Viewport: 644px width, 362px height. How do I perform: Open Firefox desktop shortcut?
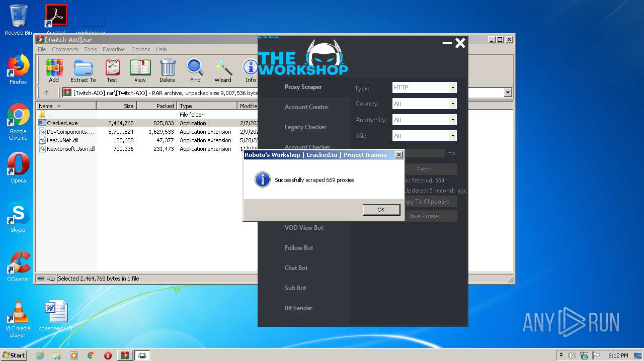18,69
